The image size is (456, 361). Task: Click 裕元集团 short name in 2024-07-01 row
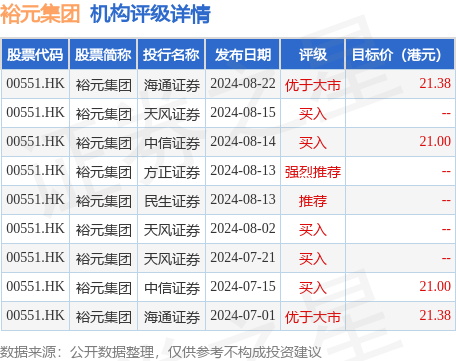[104, 317]
